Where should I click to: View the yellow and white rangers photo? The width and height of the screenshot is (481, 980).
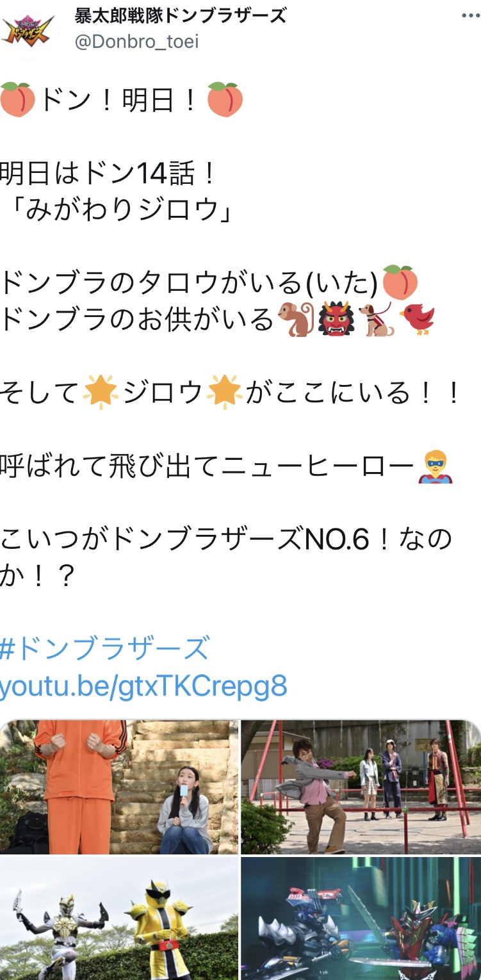(119, 919)
